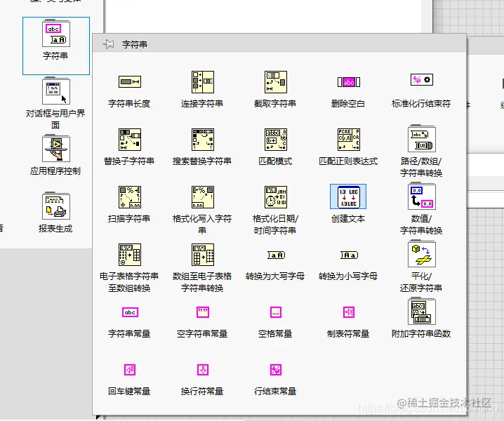Viewport: 504px width, 421px height.
Task: Select 数组至电子表格字符串转换 function icon
Action: tap(202, 255)
